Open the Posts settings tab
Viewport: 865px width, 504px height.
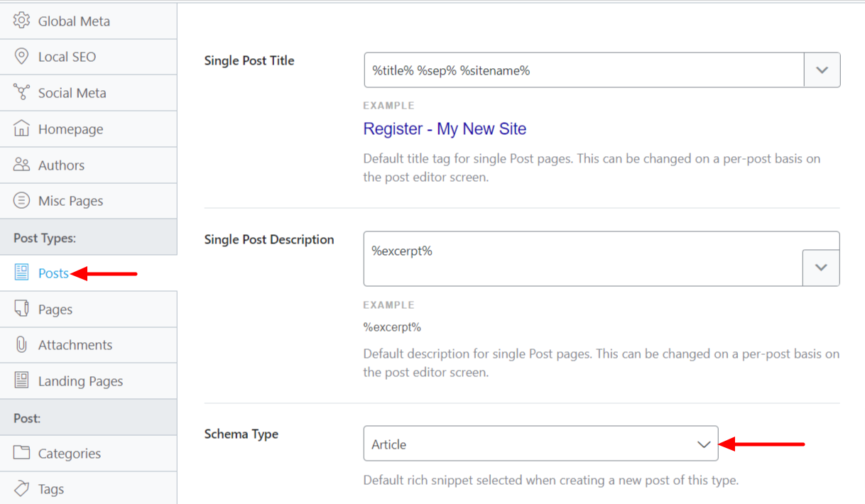coord(53,273)
